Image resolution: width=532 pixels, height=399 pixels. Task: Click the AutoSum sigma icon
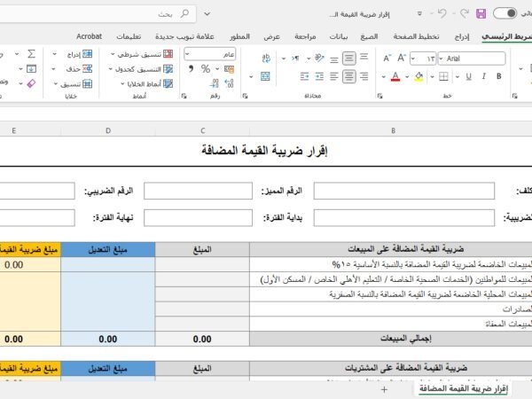click(31, 54)
